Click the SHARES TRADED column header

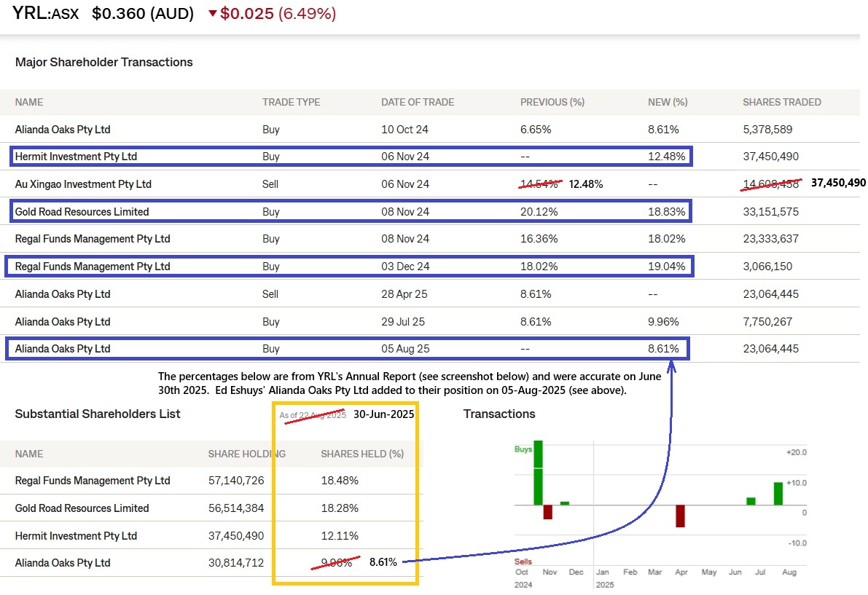pos(781,102)
